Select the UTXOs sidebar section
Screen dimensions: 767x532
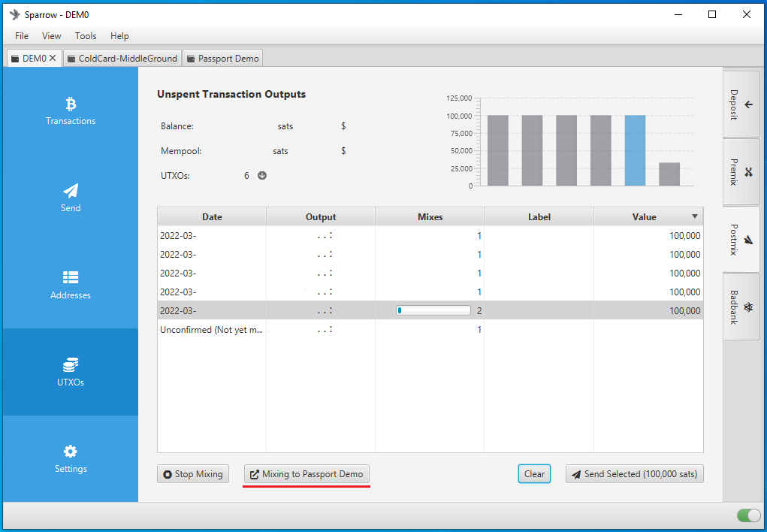(x=71, y=372)
